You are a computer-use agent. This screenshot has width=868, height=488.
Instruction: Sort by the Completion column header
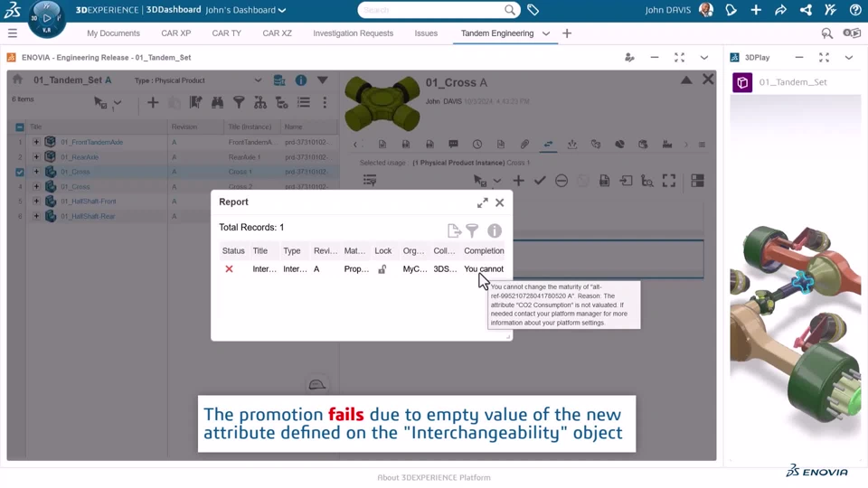tap(484, 250)
